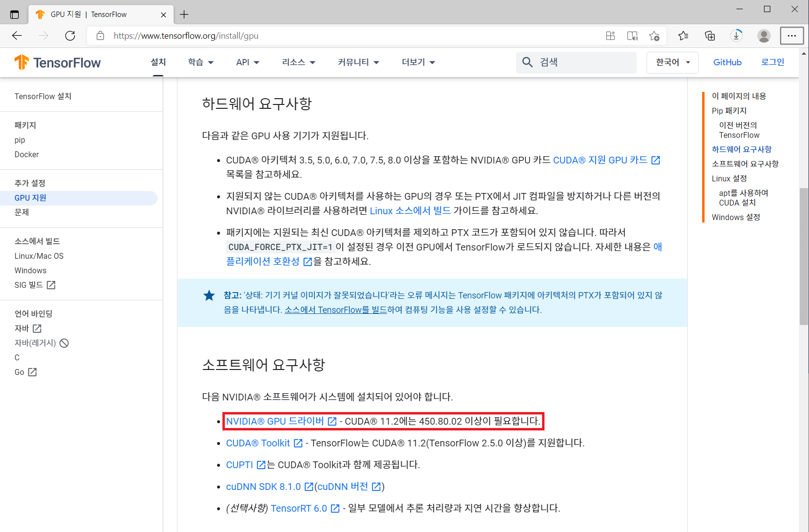Open immersive reader read-aloud icon

(x=632, y=36)
